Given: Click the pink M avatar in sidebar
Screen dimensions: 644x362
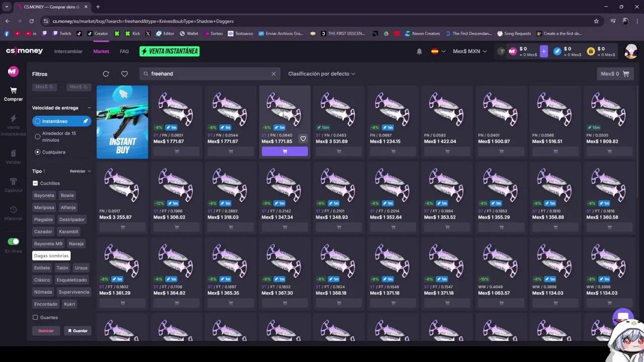Looking at the screenshot, I should pyautogui.click(x=13, y=71).
